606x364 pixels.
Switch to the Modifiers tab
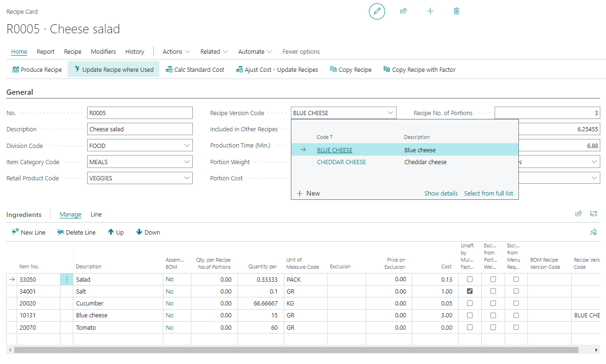[x=103, y=51]
